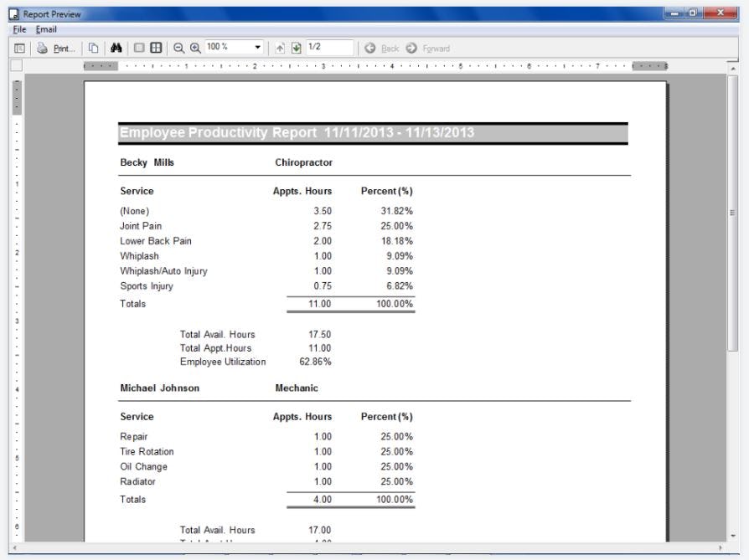Click the Lower Back Pain service

156,241
